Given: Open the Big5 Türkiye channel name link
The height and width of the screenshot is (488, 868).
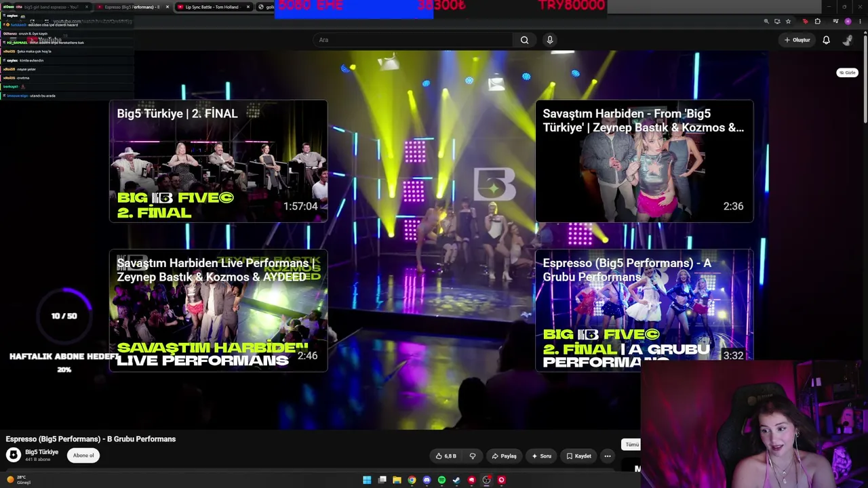Looking at the screenshot, I should tap(42, 452).
